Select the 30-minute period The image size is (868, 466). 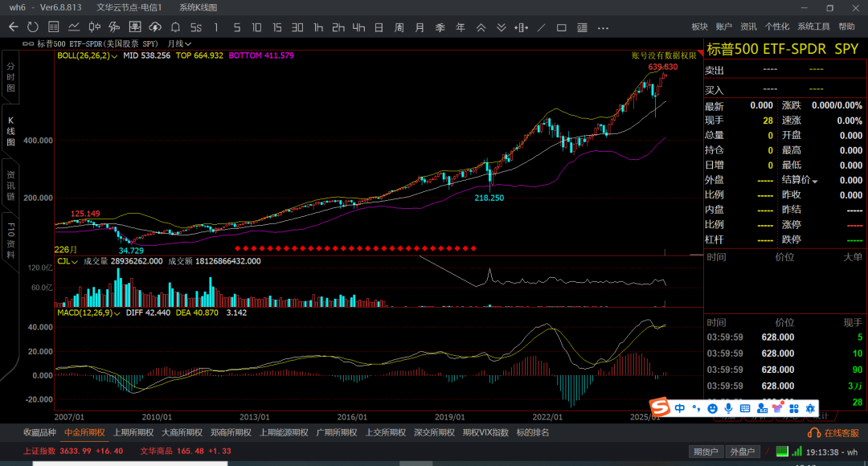point(297,27)
